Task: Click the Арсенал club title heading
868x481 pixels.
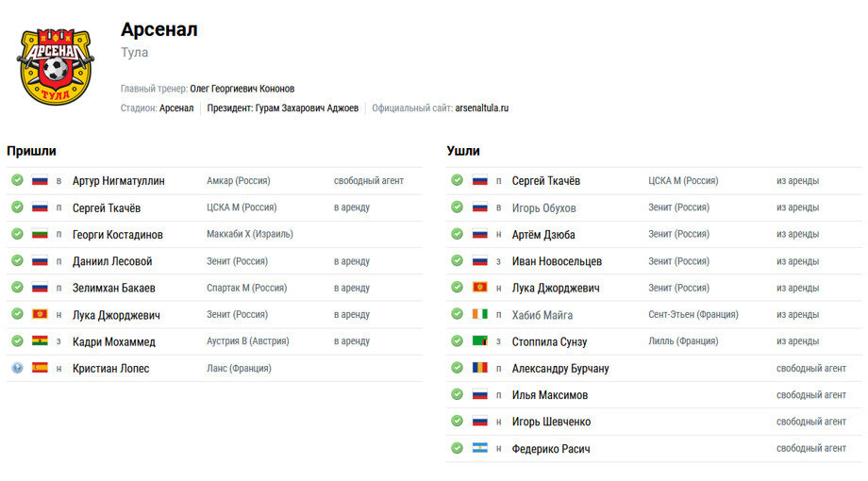Action: click(159, 29)
